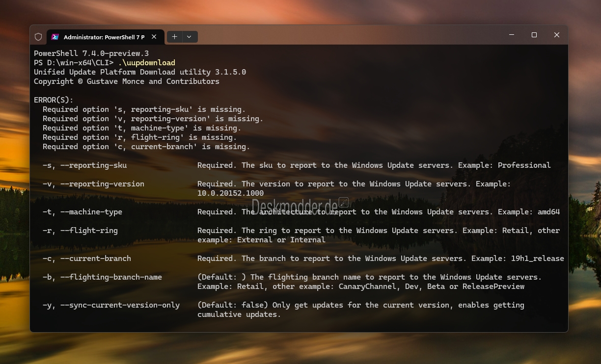Click the '-r, --flight-ring' option text
The image size is (601, 364).
tap(80, 231)
